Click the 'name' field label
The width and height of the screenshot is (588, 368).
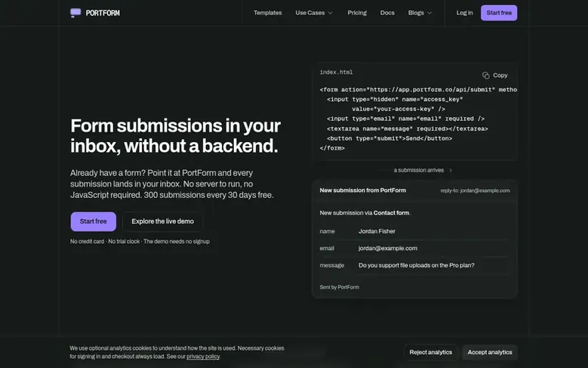327,231
